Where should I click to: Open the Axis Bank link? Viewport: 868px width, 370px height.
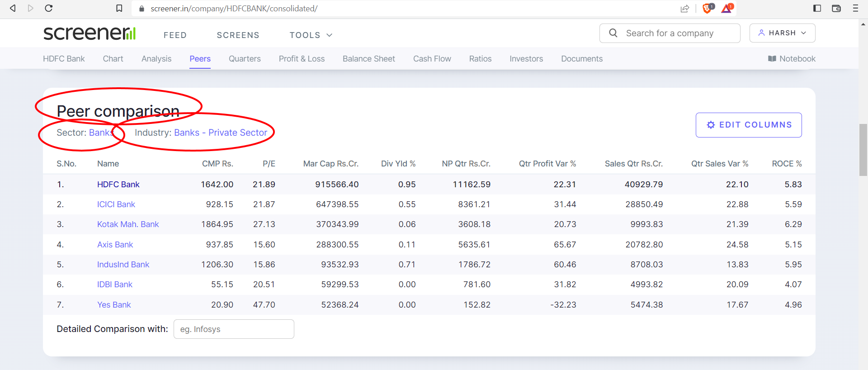tap(115, 245)
